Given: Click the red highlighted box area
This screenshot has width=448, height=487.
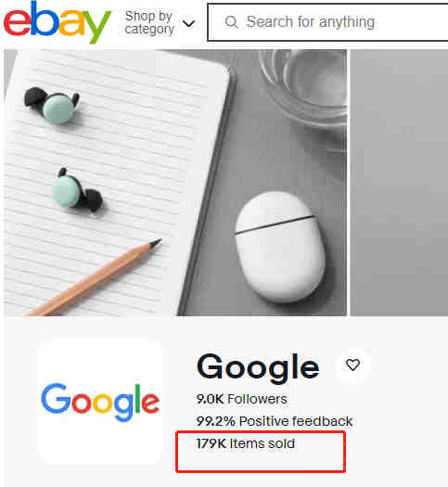Looking at the screenshot, I should pos(261,452).
